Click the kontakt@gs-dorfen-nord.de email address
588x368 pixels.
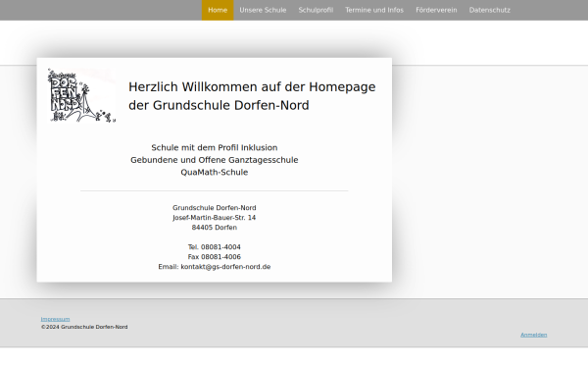[x=225, y=267]
